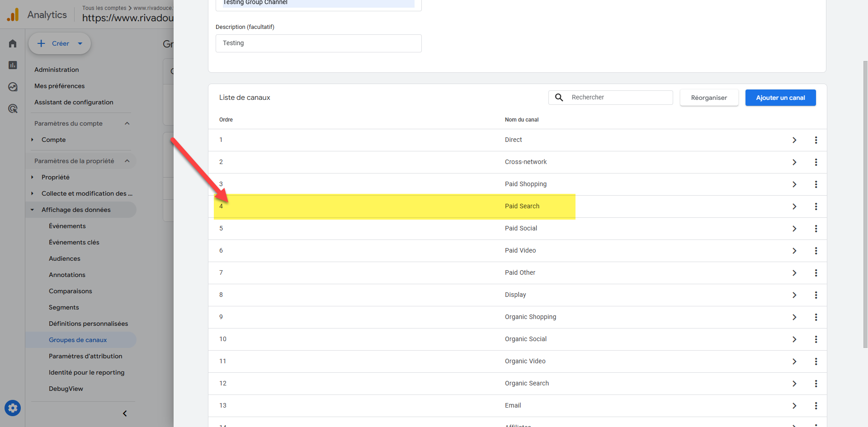Go to the Home icon in left rail
This screenshot has height=427, width=868.
(13, 43)
